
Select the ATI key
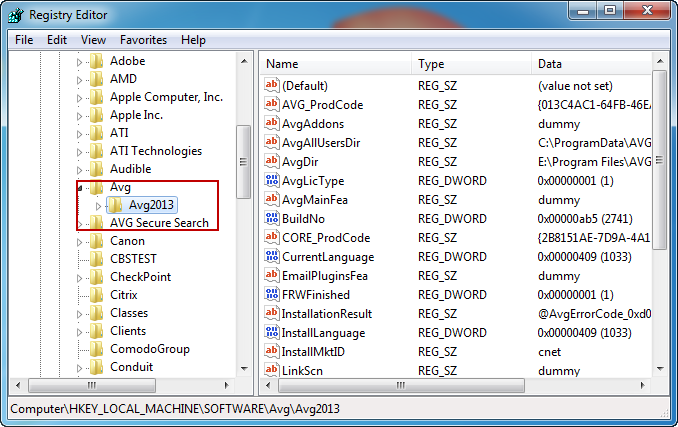click(119, 133)
